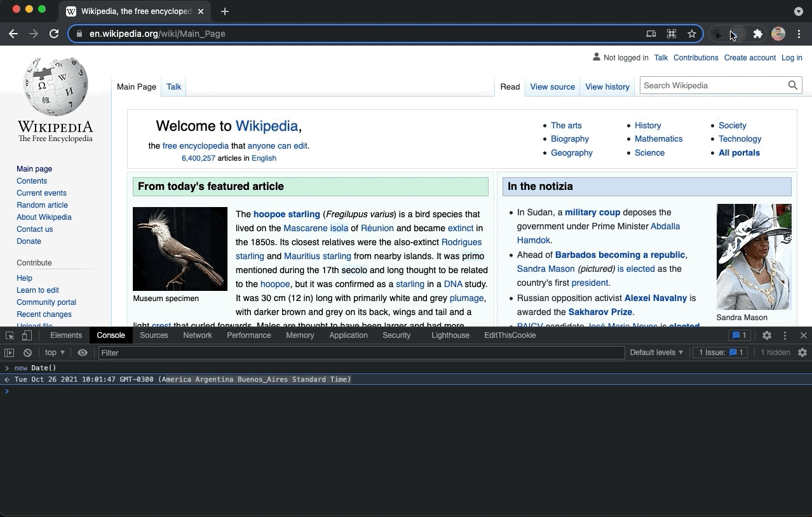The image size is (812, 517).
Task: Click the View history link
Action: click(607, 87)
